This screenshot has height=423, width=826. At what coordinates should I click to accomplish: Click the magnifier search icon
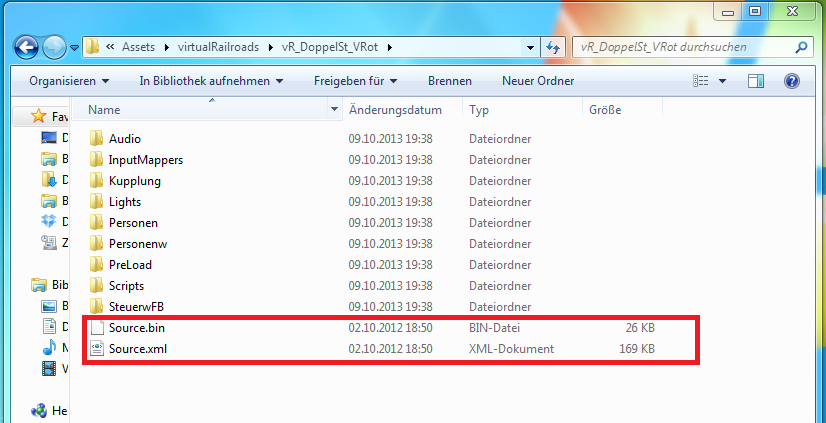coord(801,47)
